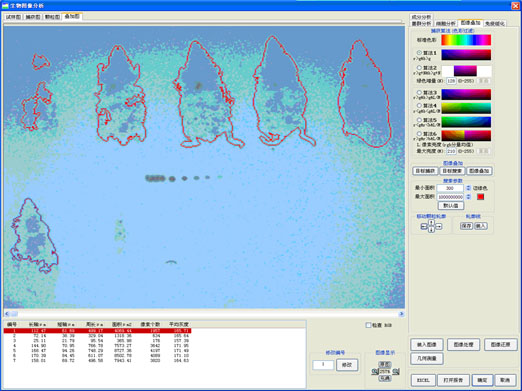Select row 4 in the results table

(97, 346)
